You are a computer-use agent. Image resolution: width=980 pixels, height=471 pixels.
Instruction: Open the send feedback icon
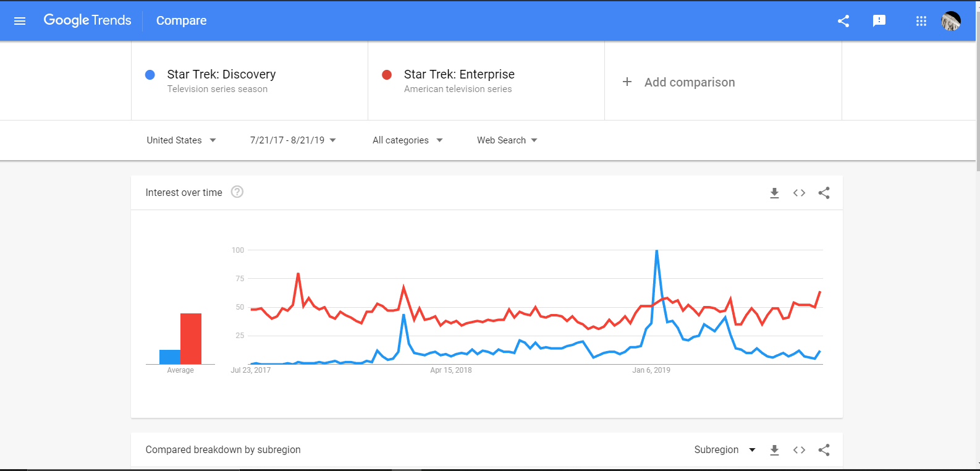point(879,21)
